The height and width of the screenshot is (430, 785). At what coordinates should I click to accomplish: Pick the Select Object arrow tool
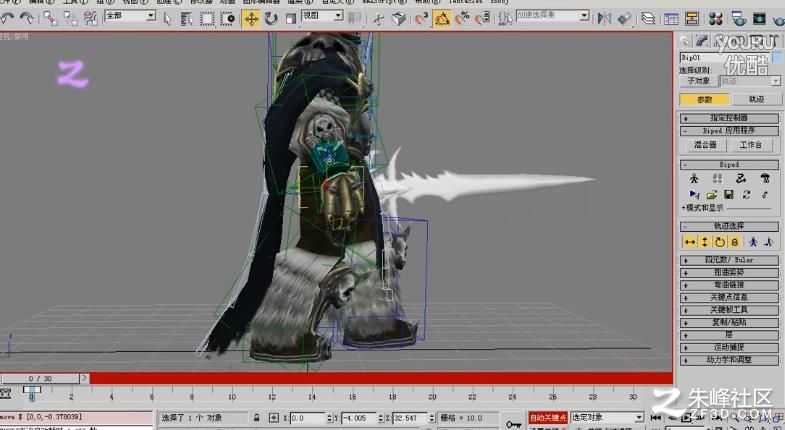[x=167, y=19]
